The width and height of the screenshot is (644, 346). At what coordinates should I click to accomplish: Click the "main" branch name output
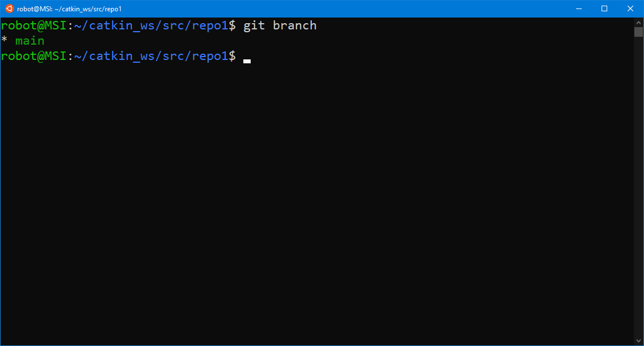(x=29, y=41)
